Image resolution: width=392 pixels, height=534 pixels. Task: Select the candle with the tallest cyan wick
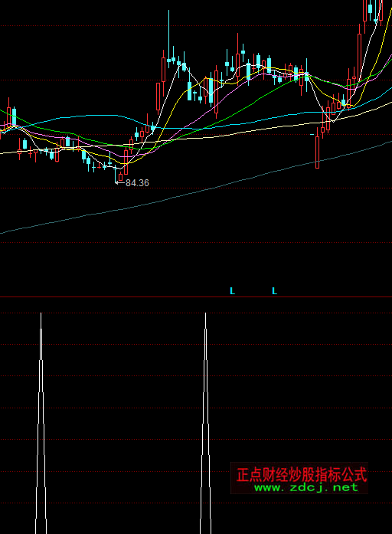pos(168,38)
